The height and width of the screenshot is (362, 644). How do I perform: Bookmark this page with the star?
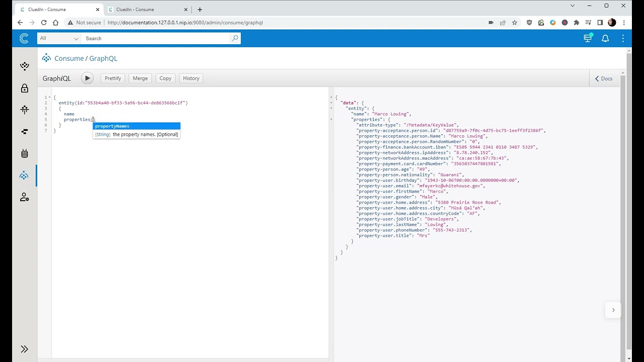515,23
